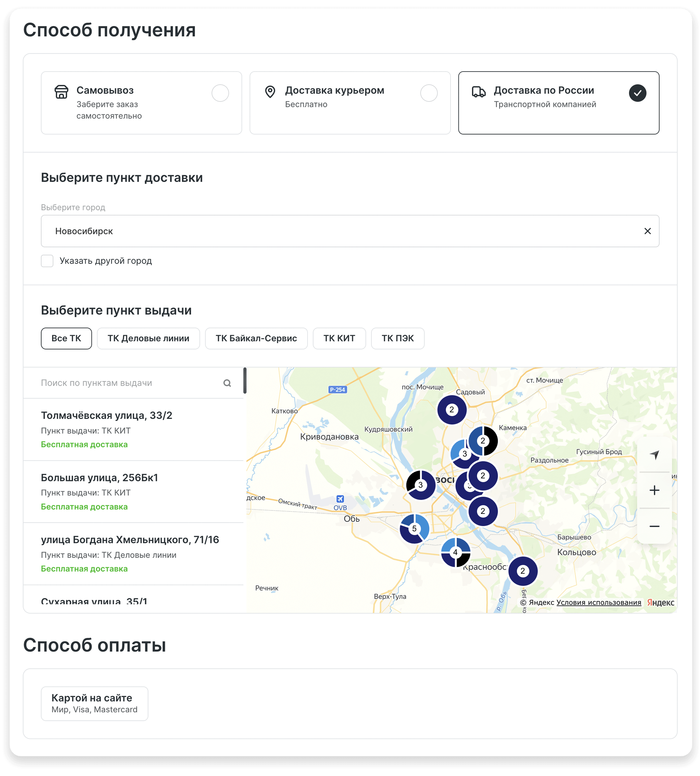
Task: Zoom in the map with plus icon
Action: (654, 490)
